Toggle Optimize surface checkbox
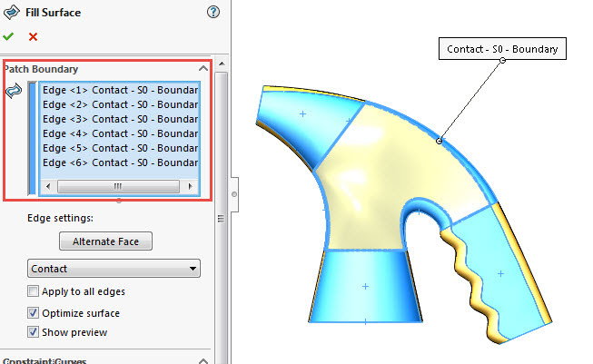 pyautogui.click(x=33, y=313)
